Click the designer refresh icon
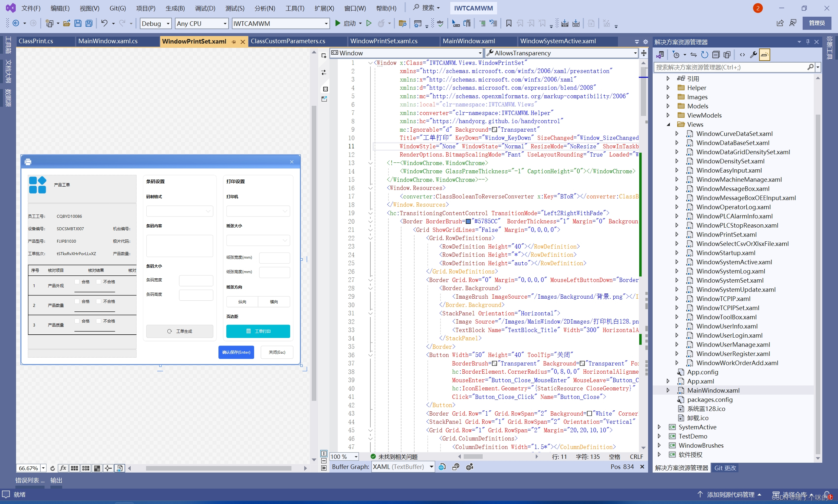 pos(53,468)
